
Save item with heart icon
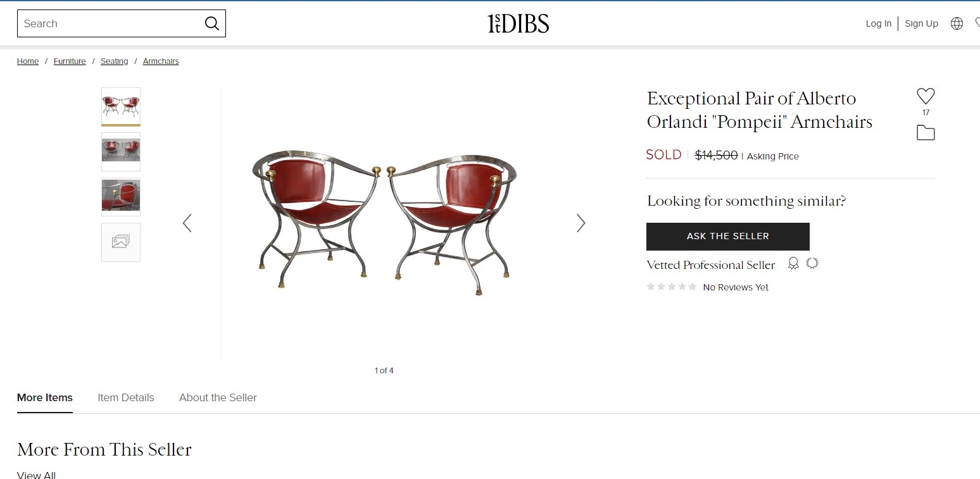click(926, 96)
